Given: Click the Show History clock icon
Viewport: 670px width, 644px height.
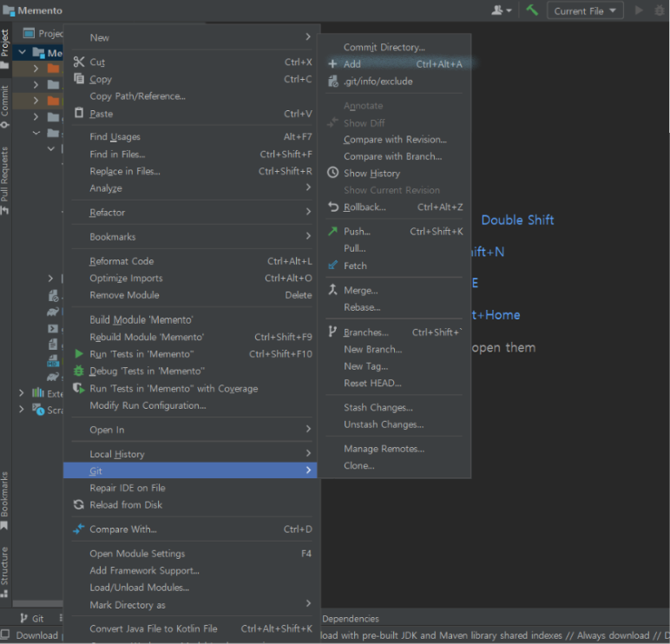Looking at the screenshot, I should [x=333, y=173].
